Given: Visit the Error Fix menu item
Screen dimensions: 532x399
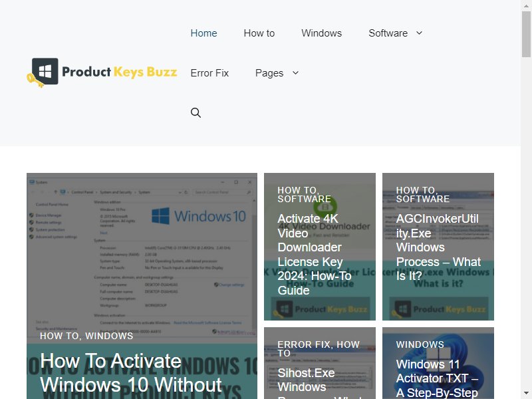Looking at the screenshot, I should (x=209, y=73).
